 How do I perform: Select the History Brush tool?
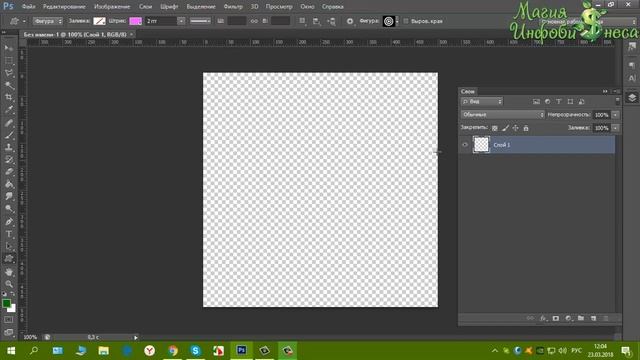click(x=9, y=160)
